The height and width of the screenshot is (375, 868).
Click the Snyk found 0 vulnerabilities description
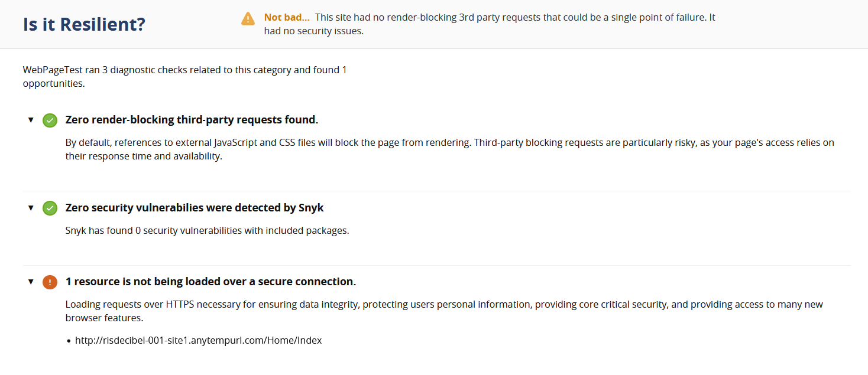click(x=207, y=230)
